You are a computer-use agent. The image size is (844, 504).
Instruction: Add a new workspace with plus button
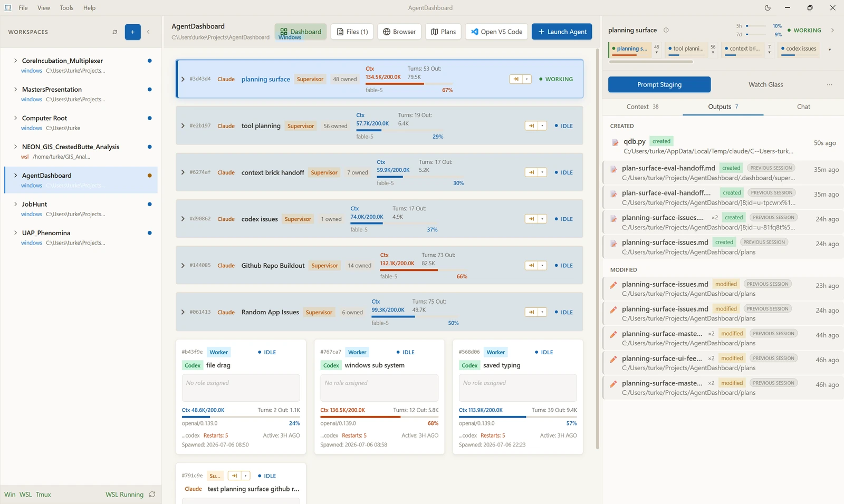(x=132, y=32)
